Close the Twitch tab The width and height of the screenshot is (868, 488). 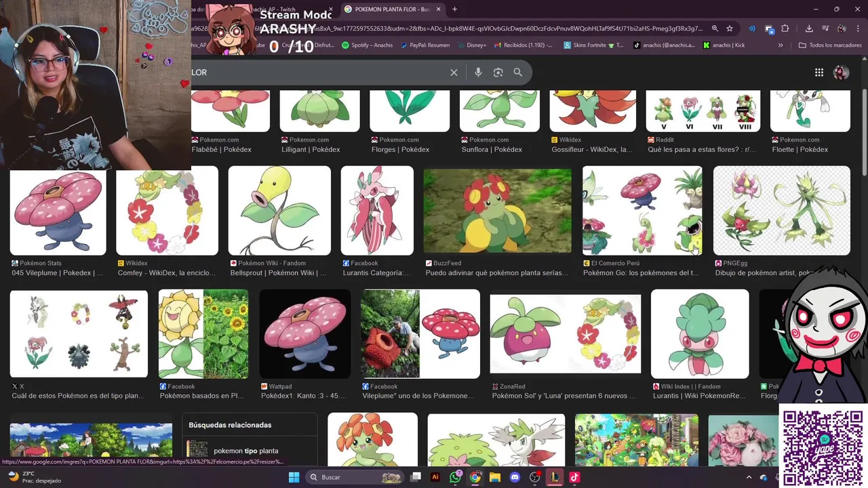(x=331, y=9)
